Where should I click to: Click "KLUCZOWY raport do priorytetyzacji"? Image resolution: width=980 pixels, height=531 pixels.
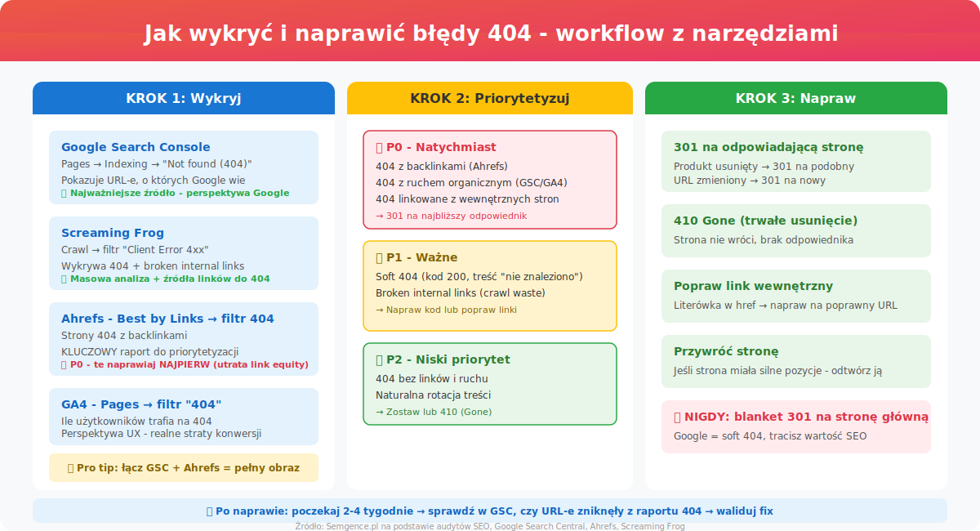click(150, 351)
